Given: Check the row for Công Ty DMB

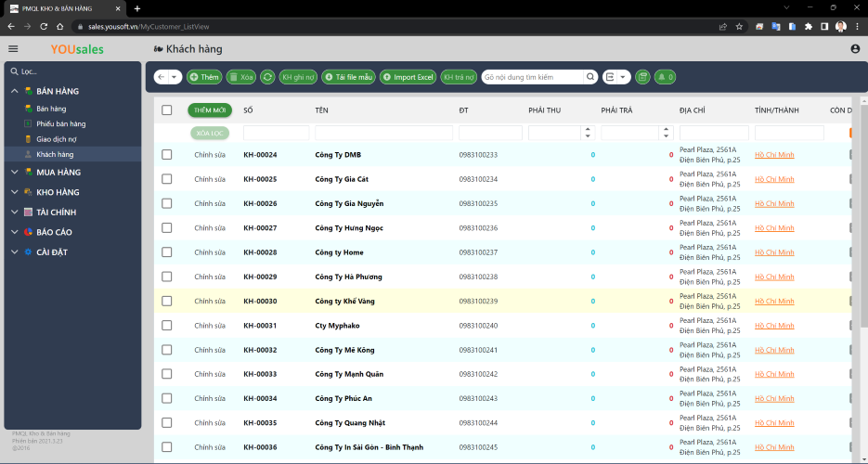Looking at the screenshot, I should pos(166,155).
